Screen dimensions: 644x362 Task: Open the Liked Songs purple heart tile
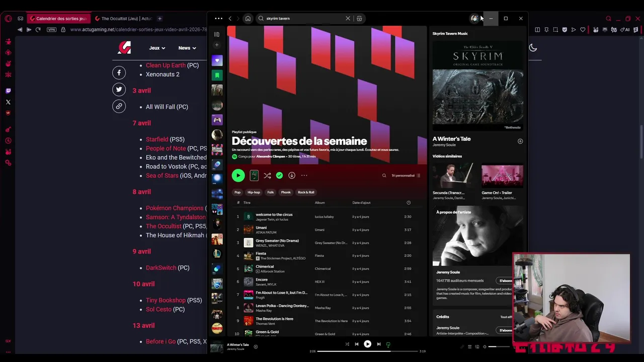(217, 60)
